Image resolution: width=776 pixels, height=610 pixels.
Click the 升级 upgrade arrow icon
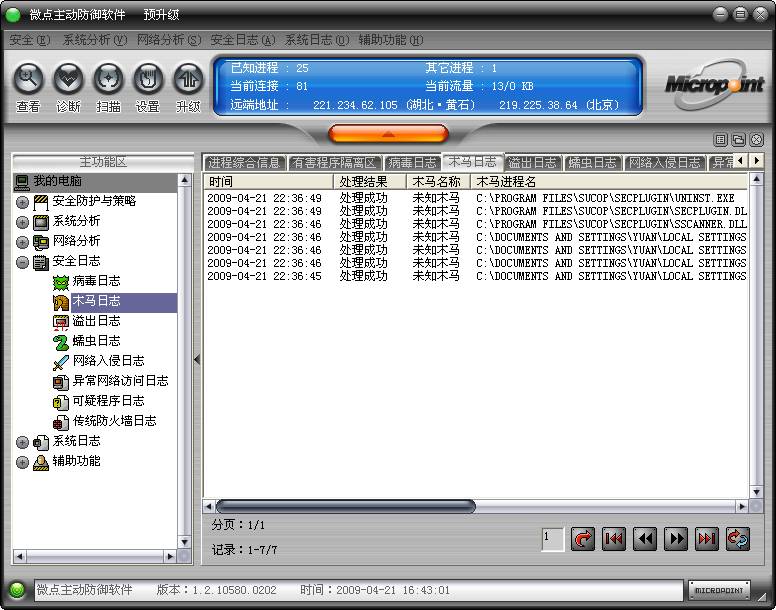click(188, 79)
